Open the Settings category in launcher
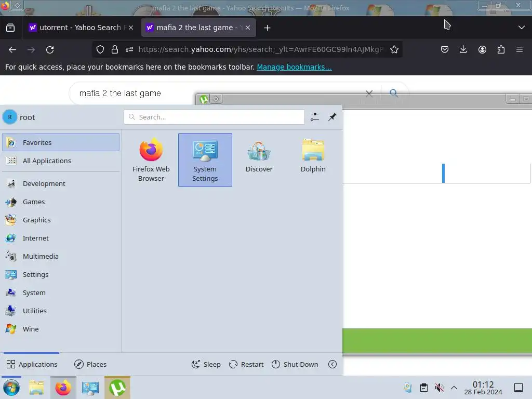Screen dimensions: 532x399 pyautogui.click(x=61, y=274)
